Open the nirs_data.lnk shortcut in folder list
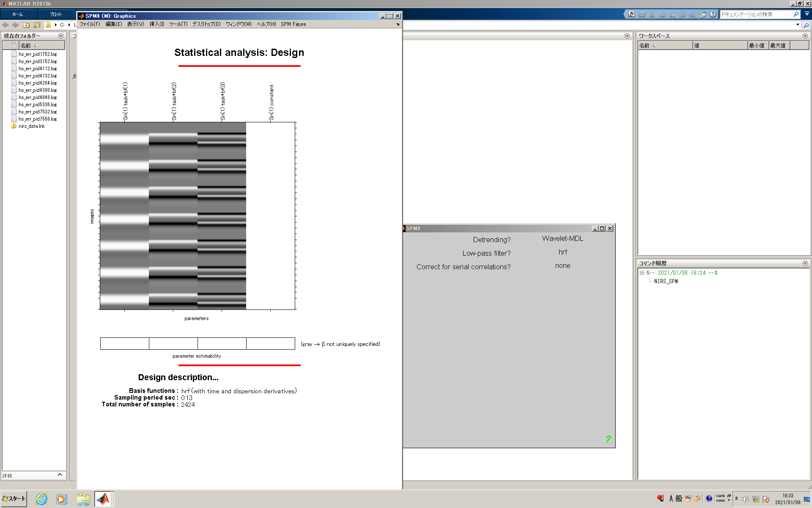The width and height of the screenshot is (812, 508). (x=31, y=126)
